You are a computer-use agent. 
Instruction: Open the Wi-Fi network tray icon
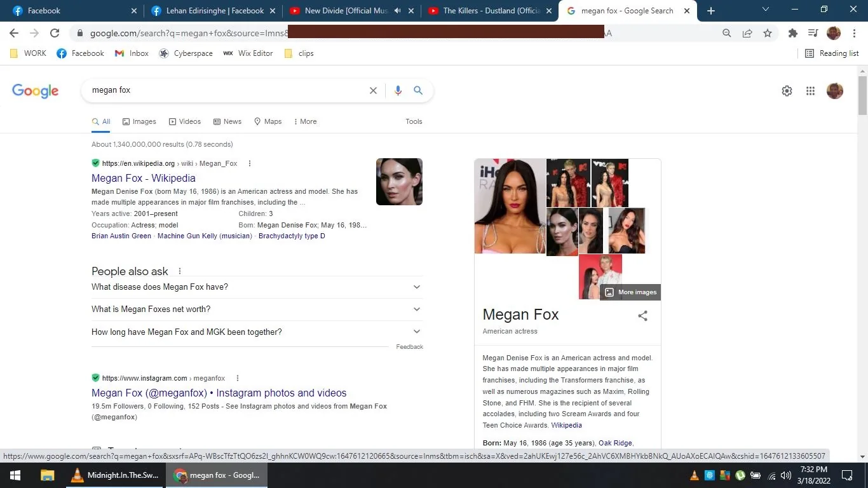coord(771,475)
